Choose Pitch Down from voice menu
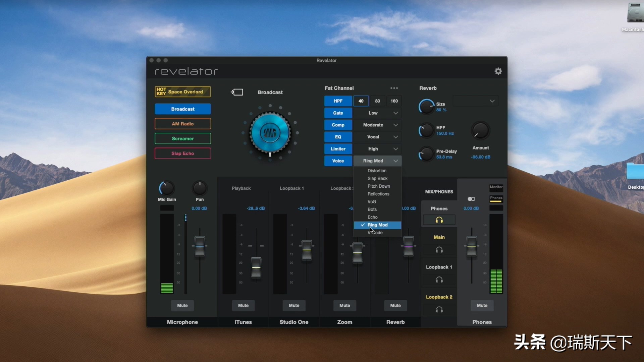 point(379,186)
